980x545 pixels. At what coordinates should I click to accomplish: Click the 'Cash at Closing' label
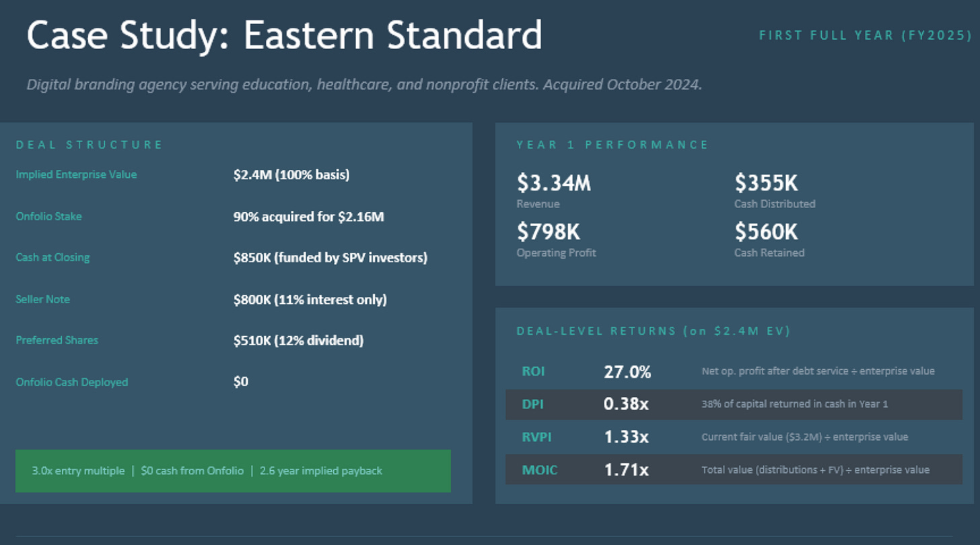click(53, 257)
